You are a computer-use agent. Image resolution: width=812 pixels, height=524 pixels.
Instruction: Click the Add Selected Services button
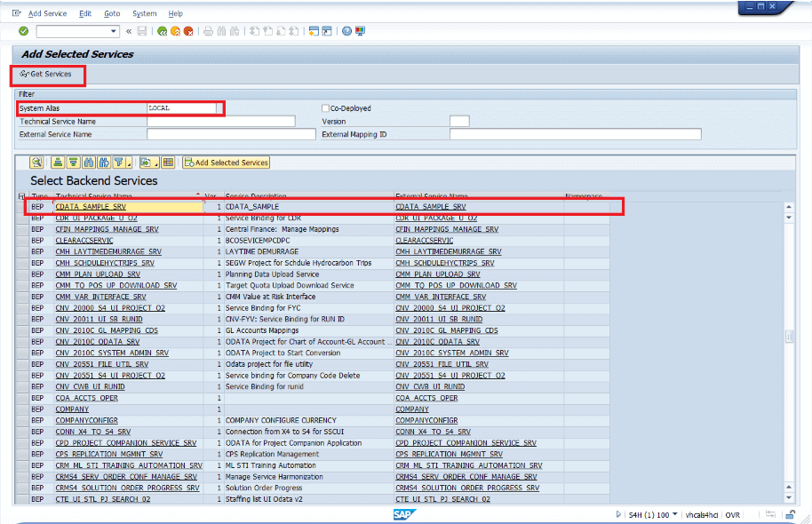tap(226, 163)
